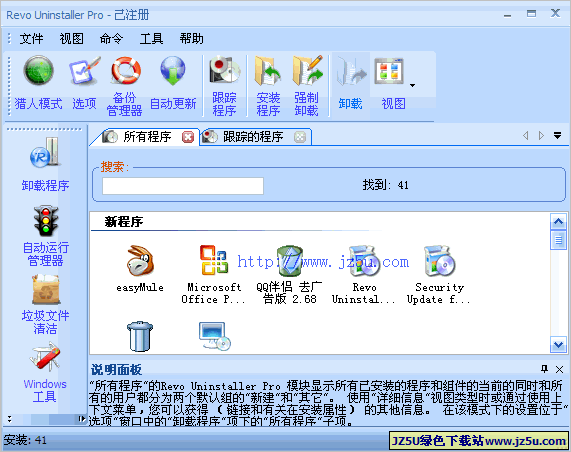
Task: Click sidebar expand arrow at bottom right
Action: click(82, 419)
